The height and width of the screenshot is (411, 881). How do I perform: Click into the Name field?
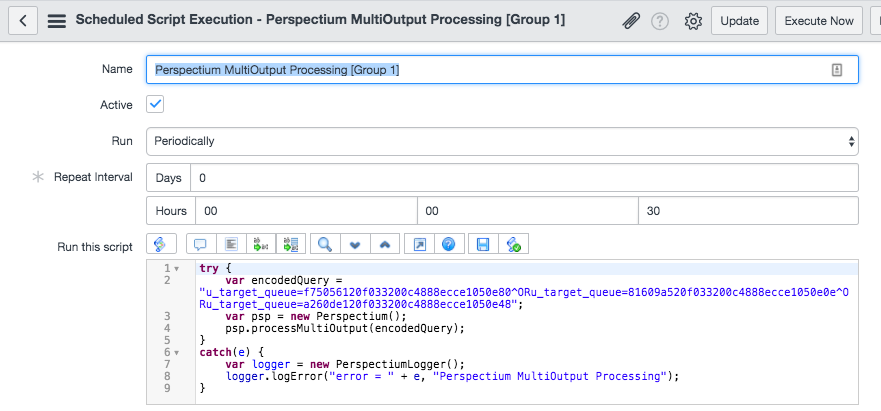click(x=502, y=70)
